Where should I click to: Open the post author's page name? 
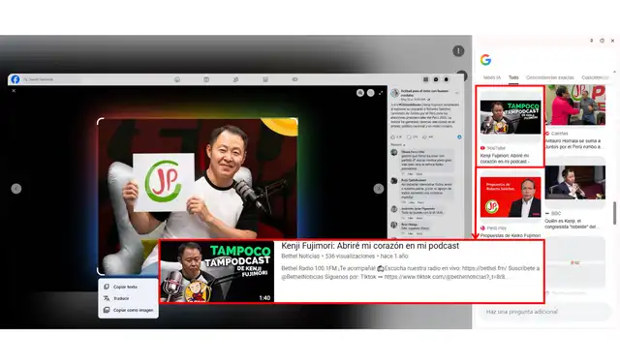tap(424, 93)
